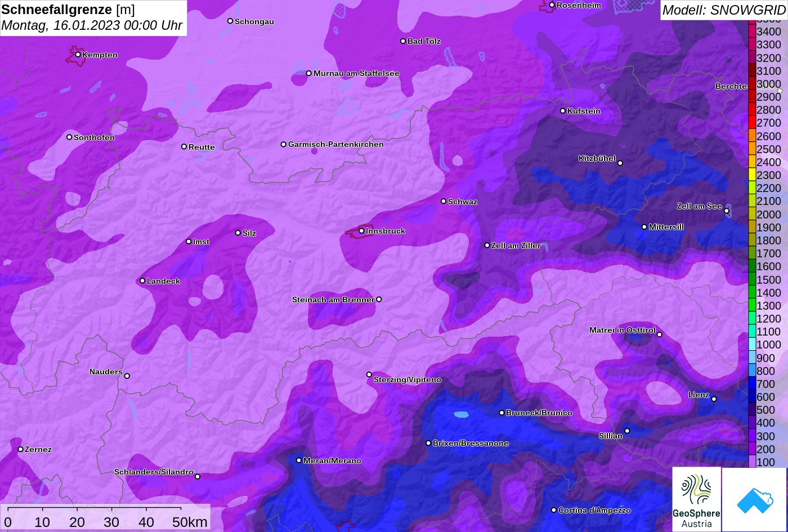The width and height of the screenshot is (788, 532).
Task: Click the blue cloud house logo
Action: pos(754,499)
